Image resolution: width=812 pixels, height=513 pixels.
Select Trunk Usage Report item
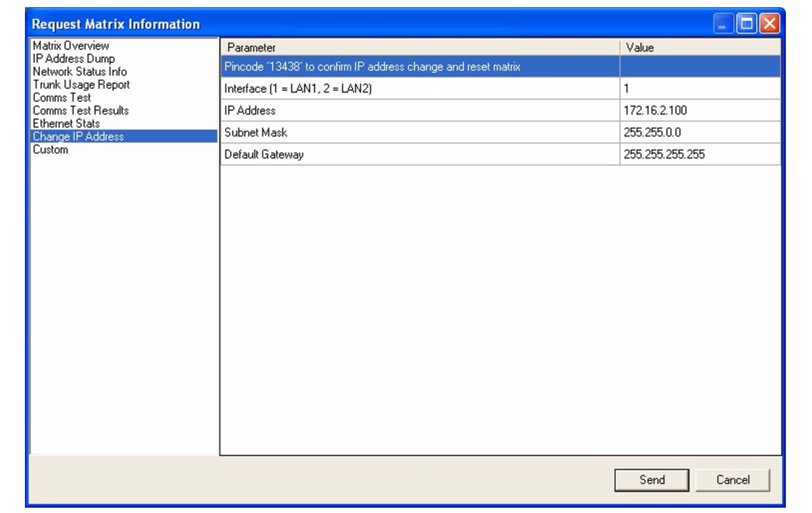pos(81,85)
